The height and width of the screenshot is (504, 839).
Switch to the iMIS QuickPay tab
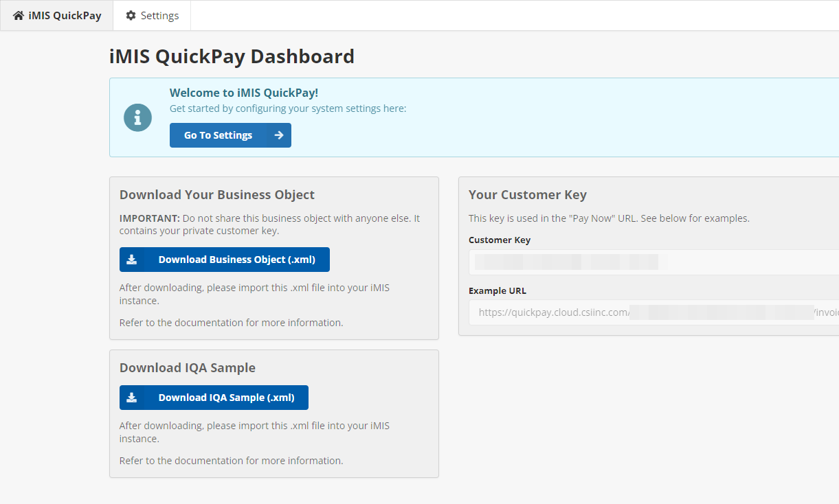(57, 15)
